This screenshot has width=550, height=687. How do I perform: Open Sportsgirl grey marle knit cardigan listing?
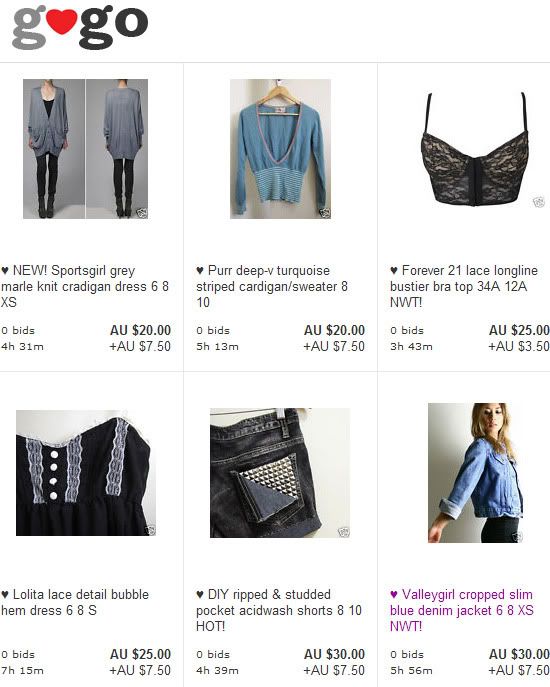point(85,286)
